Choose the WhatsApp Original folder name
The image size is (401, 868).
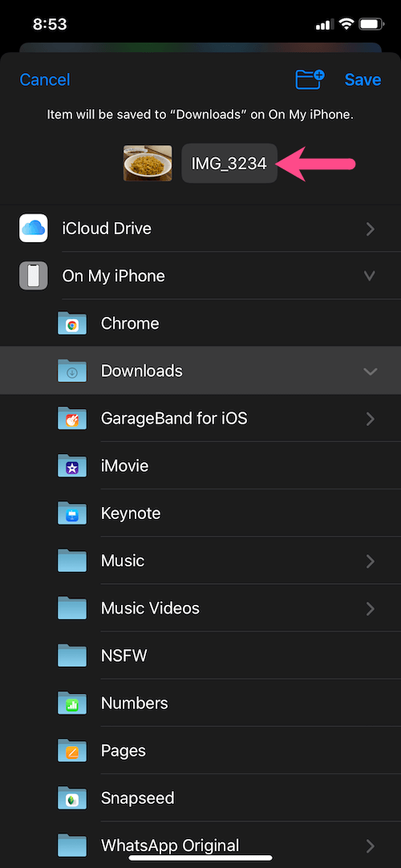pos(170,846)
